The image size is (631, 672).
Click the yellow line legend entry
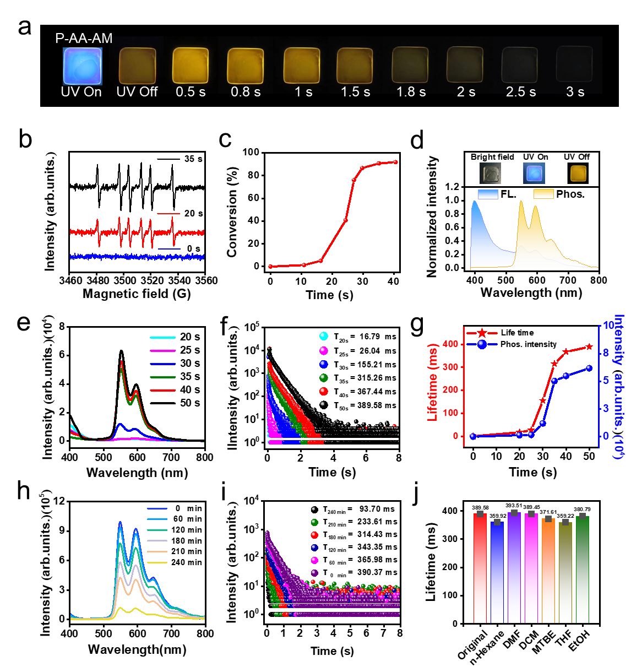click(157, 562)
